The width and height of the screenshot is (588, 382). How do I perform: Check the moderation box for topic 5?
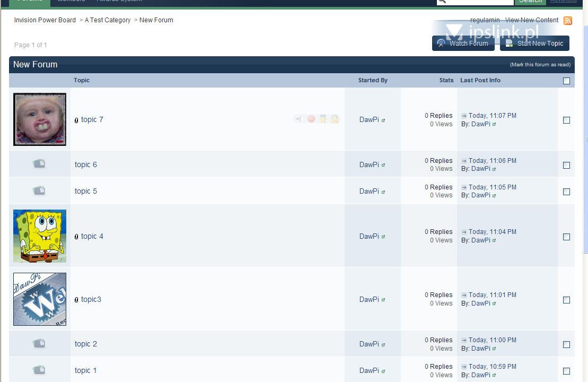coord(566,192)
